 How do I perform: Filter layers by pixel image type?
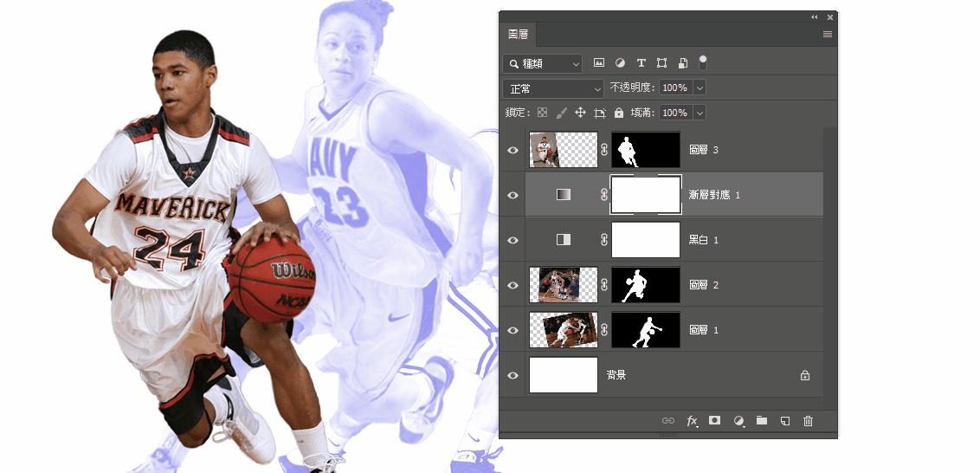coord(599,62)
